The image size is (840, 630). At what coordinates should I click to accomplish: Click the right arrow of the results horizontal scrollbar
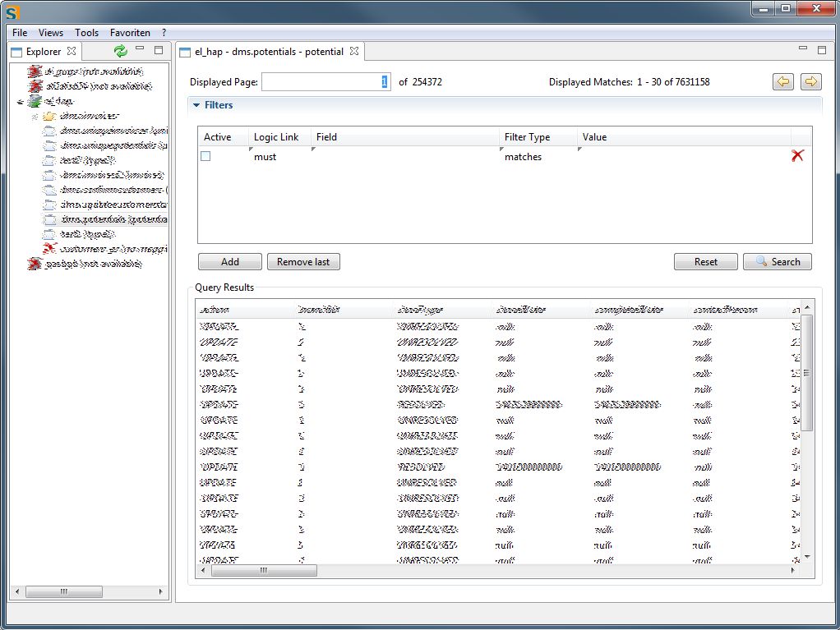point(793,571)
